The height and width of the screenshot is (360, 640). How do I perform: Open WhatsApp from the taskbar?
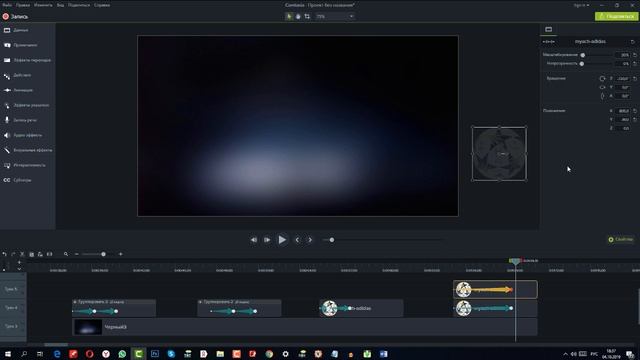(122, 354)
